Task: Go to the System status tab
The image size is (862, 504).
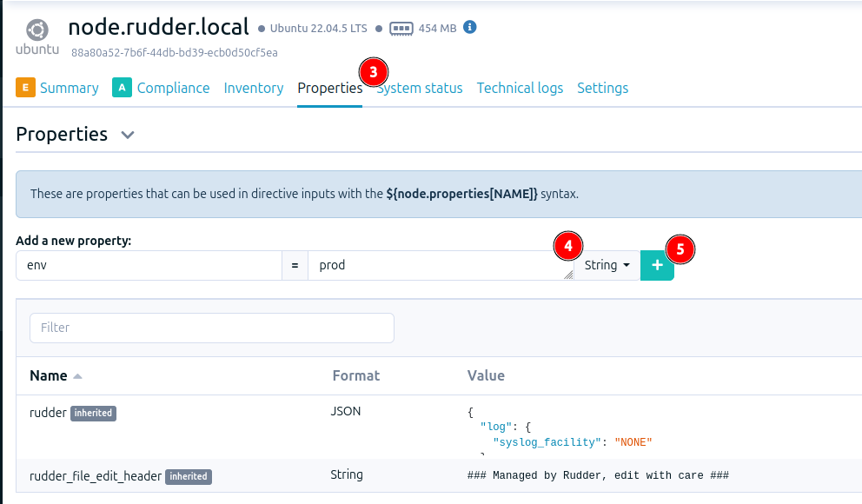Action: [x=420, y=88]
